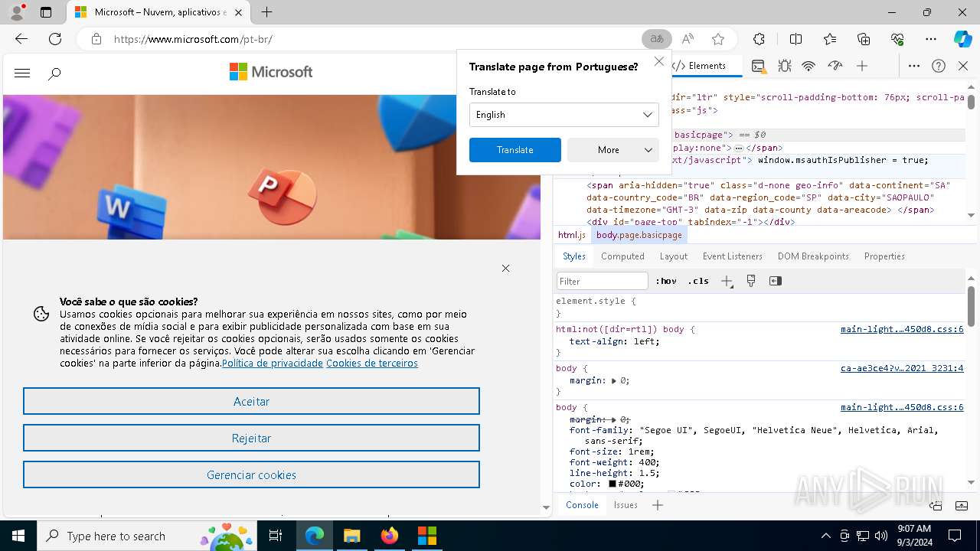Viewport: 980px width, 551px height.
Task: Open Windows Start menu
Action: [18, 536]
